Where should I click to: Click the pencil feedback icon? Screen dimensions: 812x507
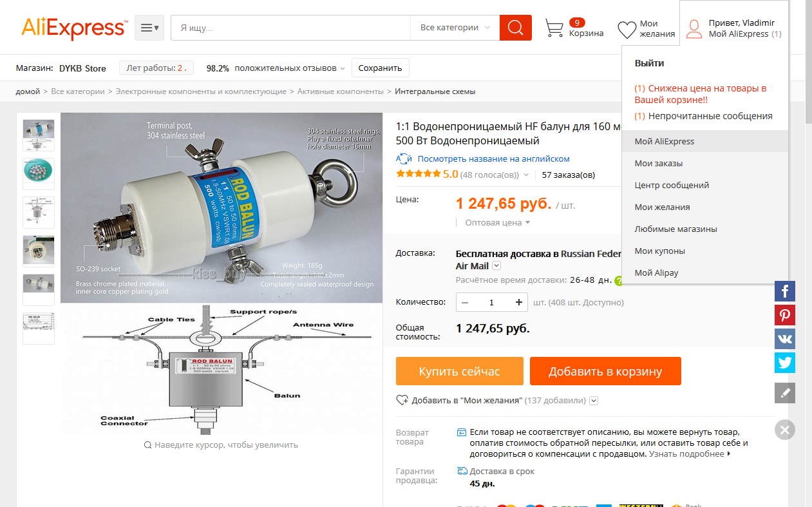(x=785, y=393)
